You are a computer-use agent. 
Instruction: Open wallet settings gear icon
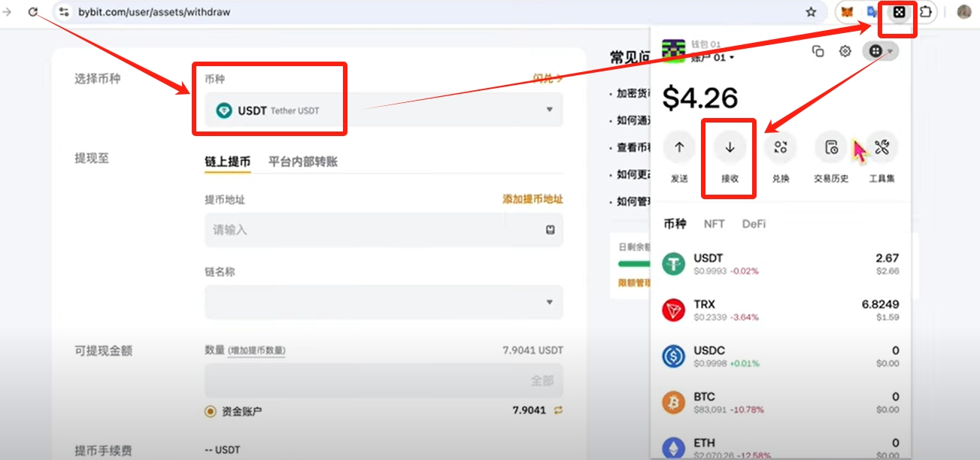845,51
